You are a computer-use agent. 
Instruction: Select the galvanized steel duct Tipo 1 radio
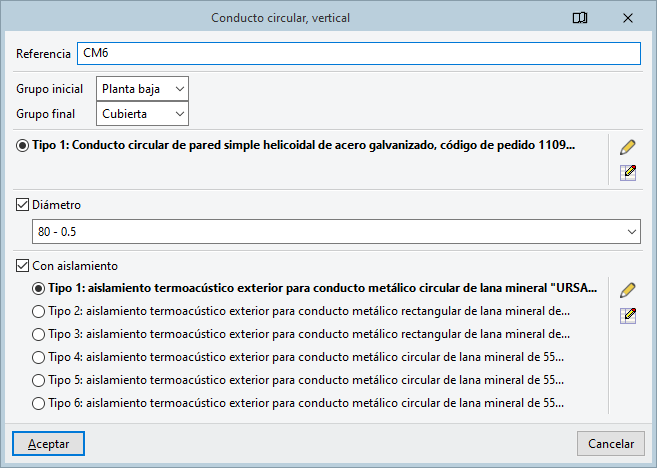(x=23, y=145)
